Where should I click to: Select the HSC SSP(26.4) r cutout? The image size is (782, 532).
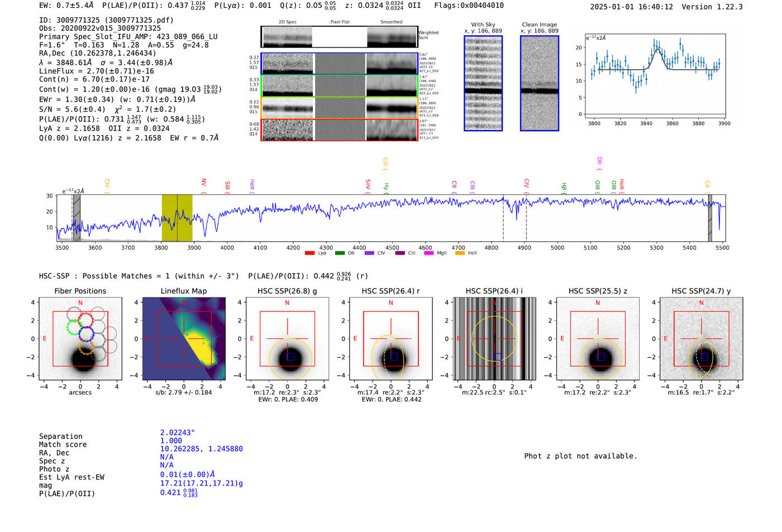click(x=391, y=339)
